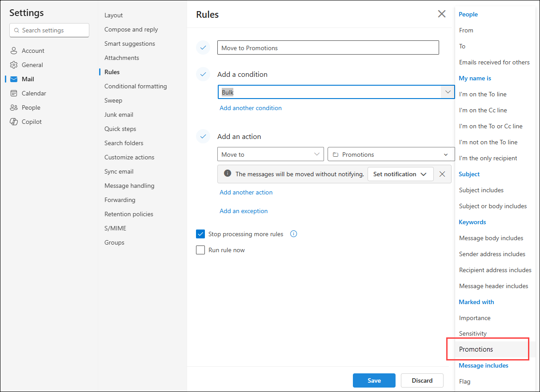Save the rule
540x392 pixels.
pos(374,380)
